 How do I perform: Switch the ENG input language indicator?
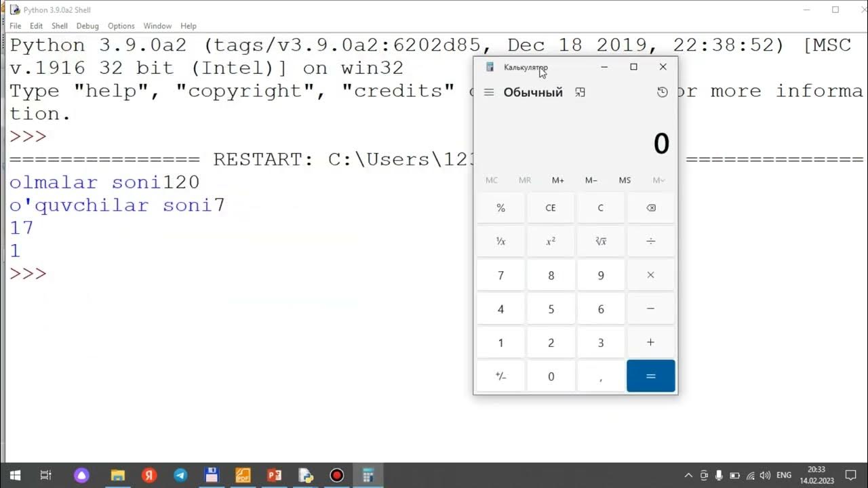click(784, 475)
